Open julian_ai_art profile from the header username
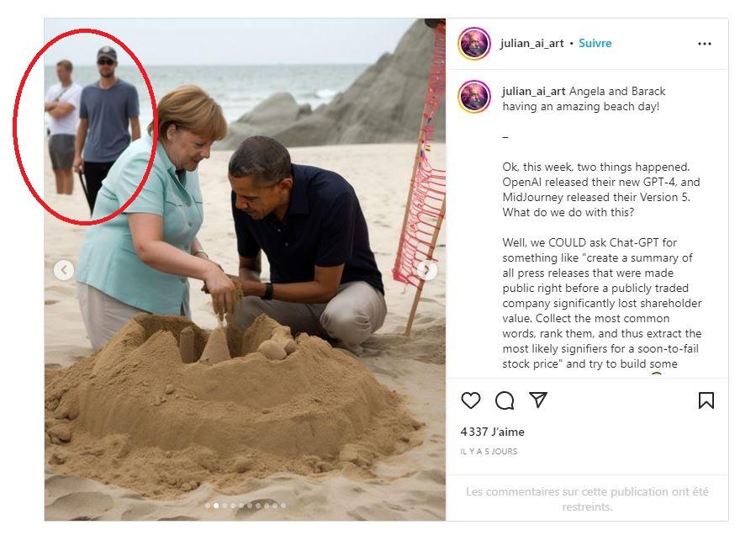This screenshot has width=756, height=541. pyautogui.click(x=531, y=43)
